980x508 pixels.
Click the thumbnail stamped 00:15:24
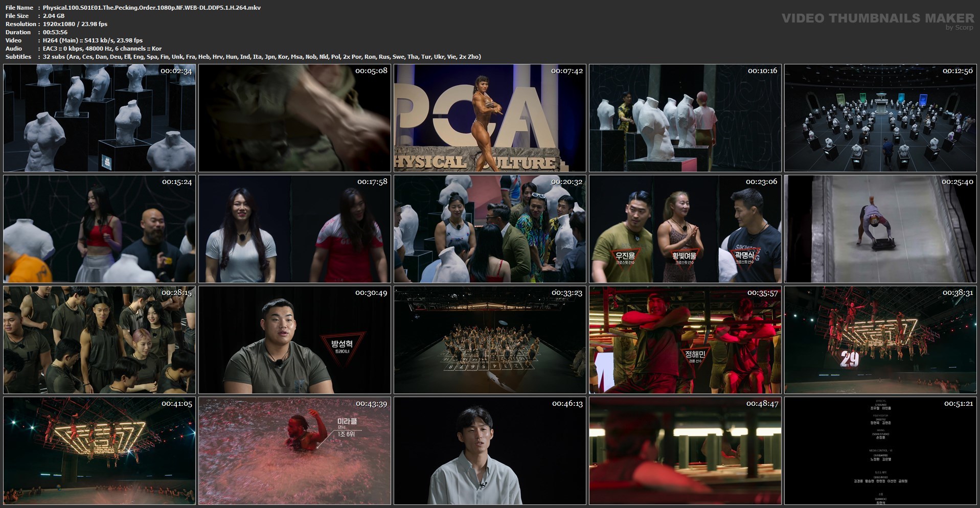coord(99,229)
